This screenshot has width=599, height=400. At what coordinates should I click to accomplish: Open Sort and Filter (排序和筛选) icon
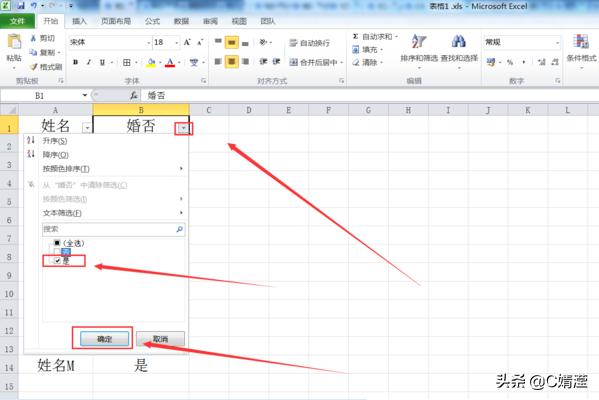pos(419,41)
